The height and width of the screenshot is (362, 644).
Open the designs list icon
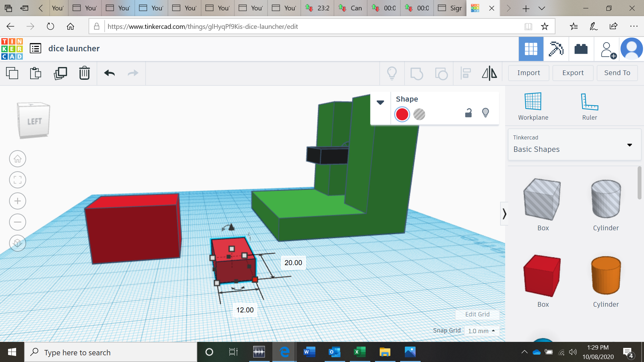pos(36,49)
